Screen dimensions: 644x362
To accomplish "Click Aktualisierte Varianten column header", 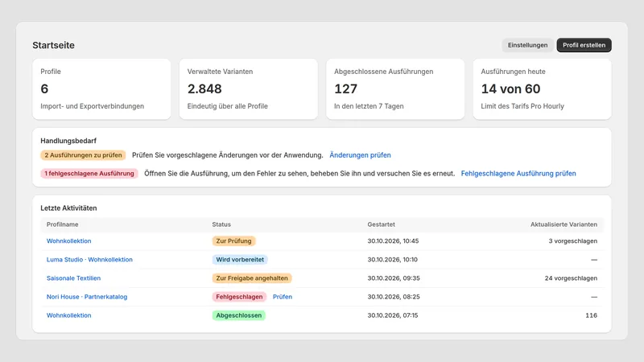I will (563, 224).
